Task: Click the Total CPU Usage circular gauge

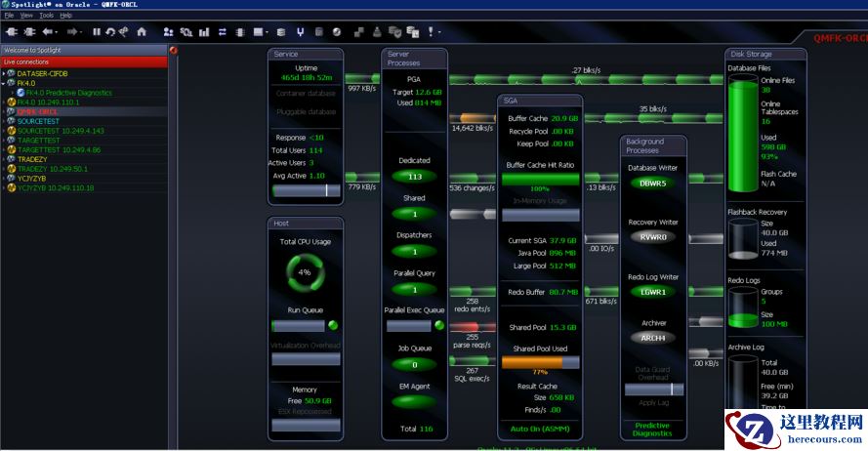Action: (x=304, y=272)
